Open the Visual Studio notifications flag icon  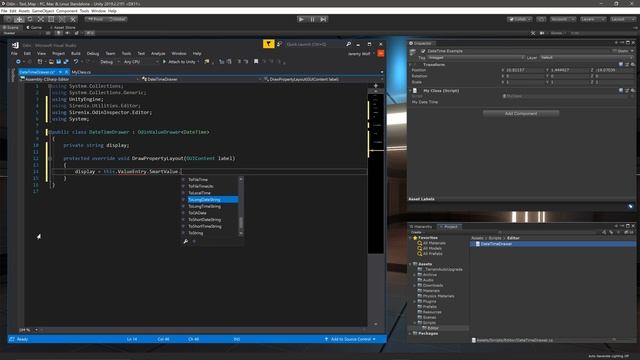tap(269, 44)
